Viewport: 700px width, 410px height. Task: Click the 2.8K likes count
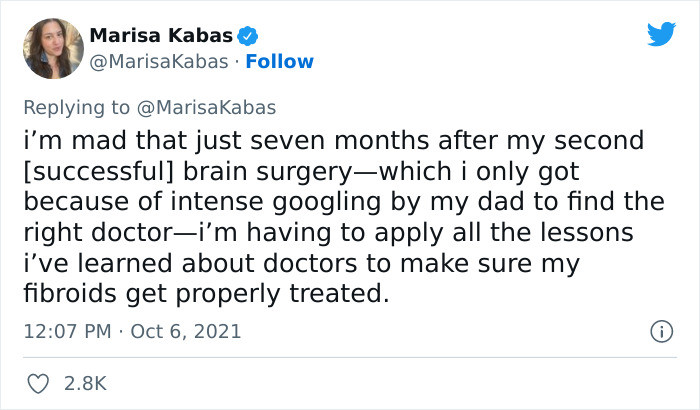click(86, 382)
